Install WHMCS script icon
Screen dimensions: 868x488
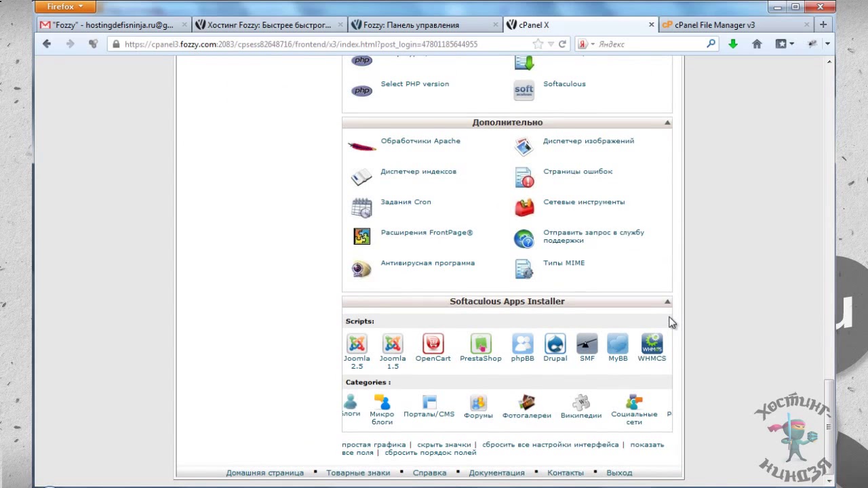coord(652,344)
